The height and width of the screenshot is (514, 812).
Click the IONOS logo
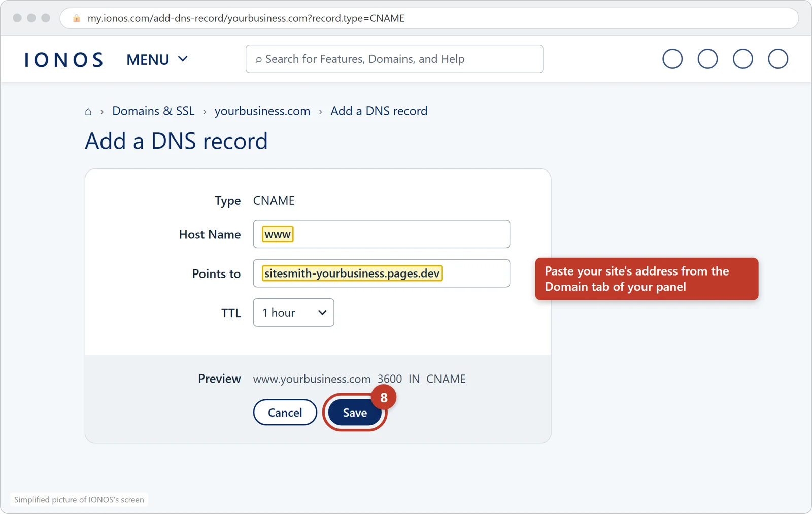point(64,60)
